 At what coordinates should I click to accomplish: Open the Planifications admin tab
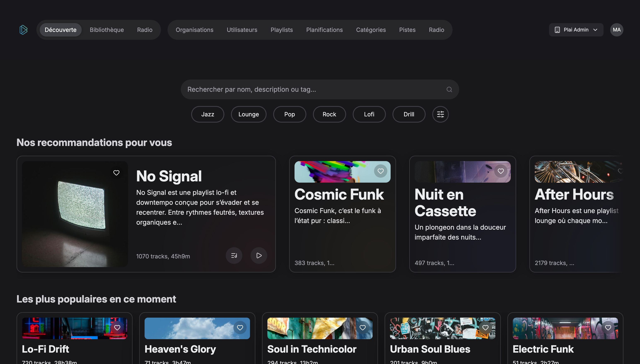click(324, 30)
